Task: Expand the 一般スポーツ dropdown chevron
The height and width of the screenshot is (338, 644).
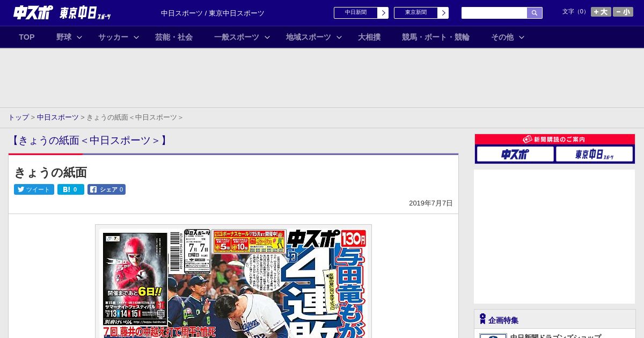Action: click(x=267, y=37)
